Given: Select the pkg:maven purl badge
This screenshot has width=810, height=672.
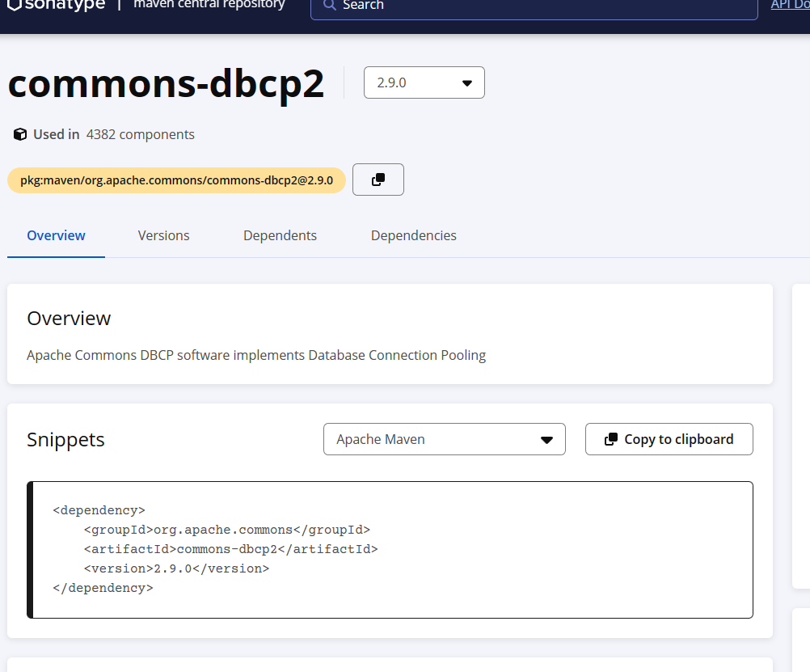Looking at the screenshot, I should 177,180.
